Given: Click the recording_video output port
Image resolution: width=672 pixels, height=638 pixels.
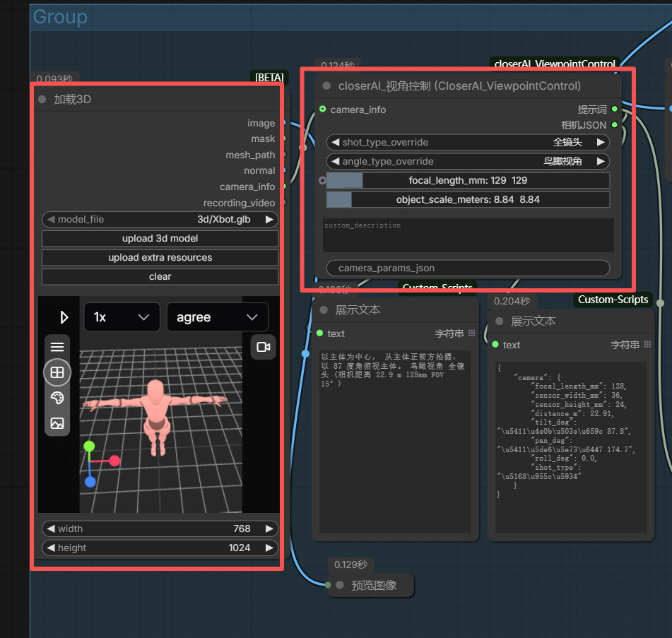Looking at the screenshot, I should [283, 202].
